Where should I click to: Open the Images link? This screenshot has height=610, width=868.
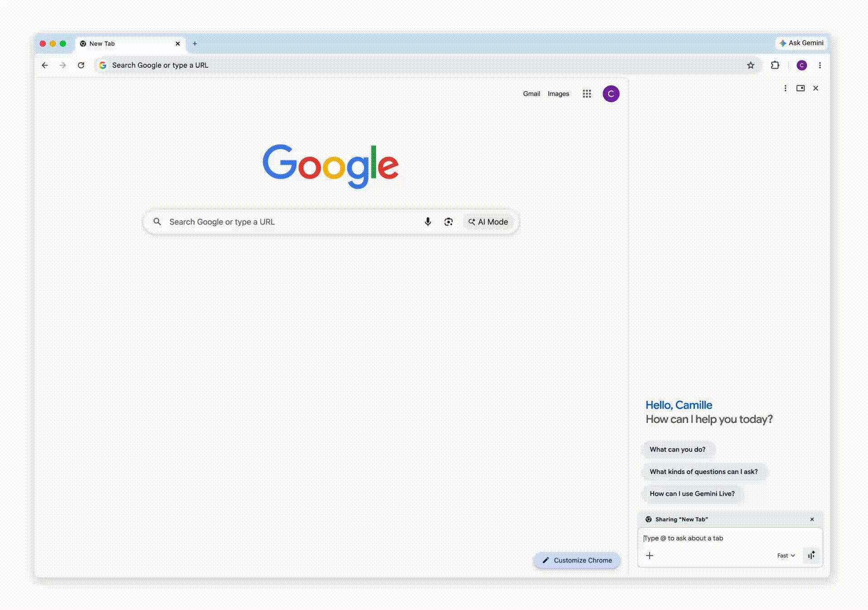[558, 94]
